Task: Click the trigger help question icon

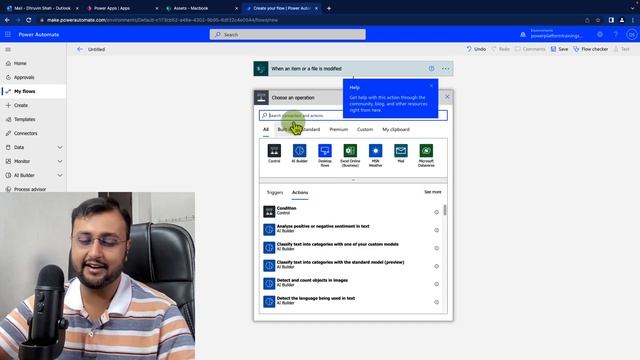Action: point(431,69)
